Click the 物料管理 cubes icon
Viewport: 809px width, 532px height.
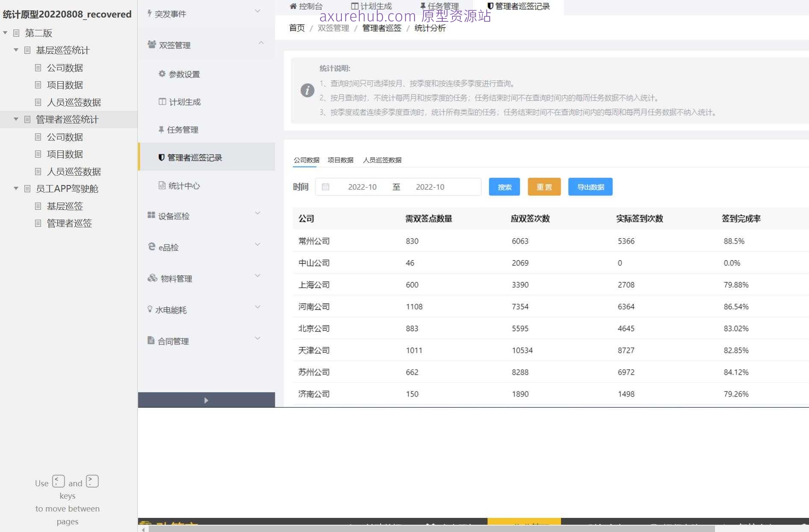153,278
